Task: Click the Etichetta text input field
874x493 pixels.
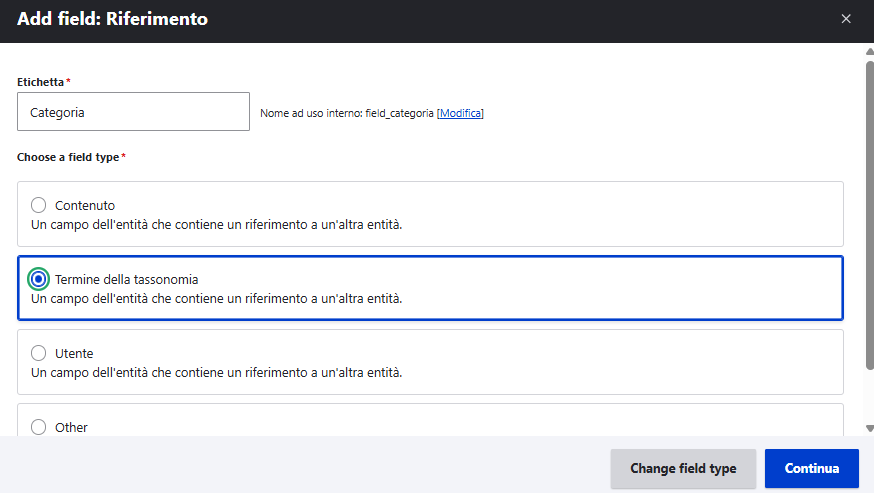Action: tap(133, 112)
